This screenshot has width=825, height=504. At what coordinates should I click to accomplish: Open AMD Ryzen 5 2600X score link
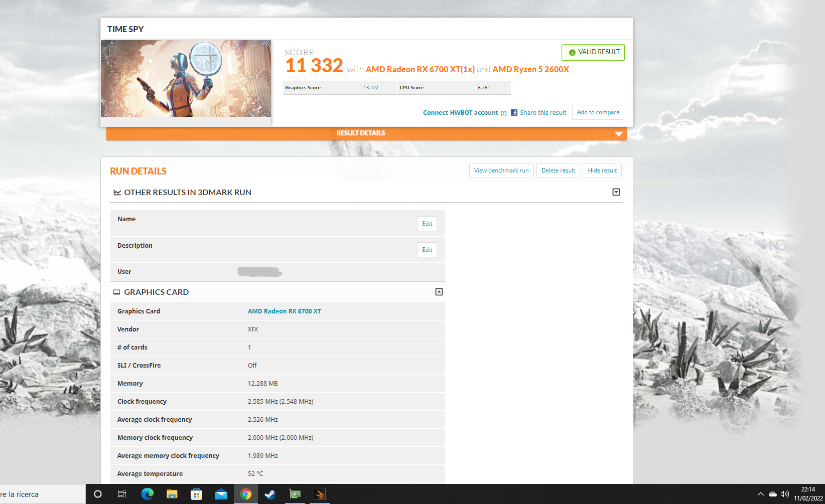pos(531,69)
